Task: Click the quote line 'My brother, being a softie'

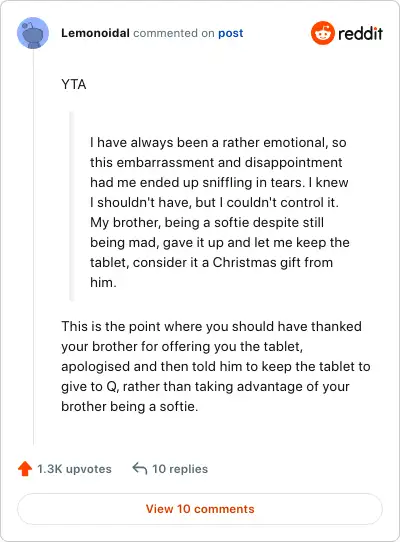Action: (207, 222)
